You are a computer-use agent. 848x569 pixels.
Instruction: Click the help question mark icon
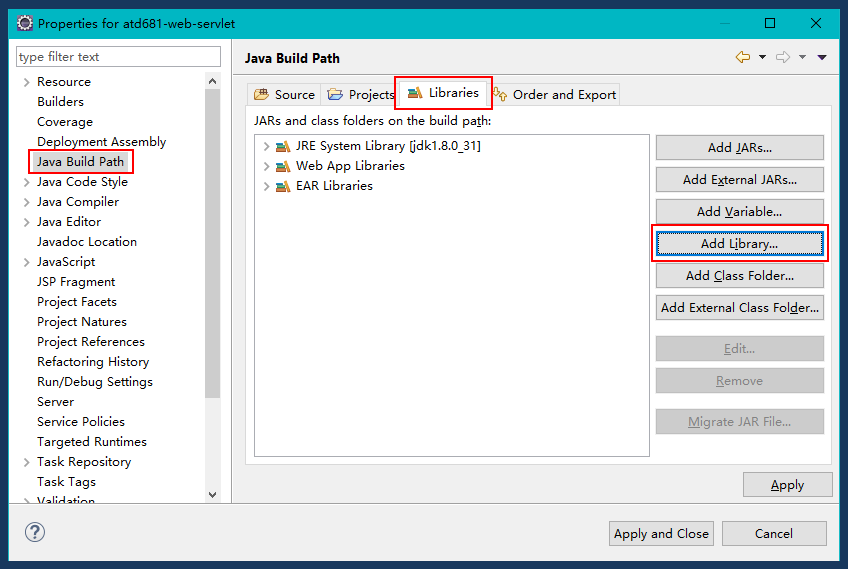(35, 532)
